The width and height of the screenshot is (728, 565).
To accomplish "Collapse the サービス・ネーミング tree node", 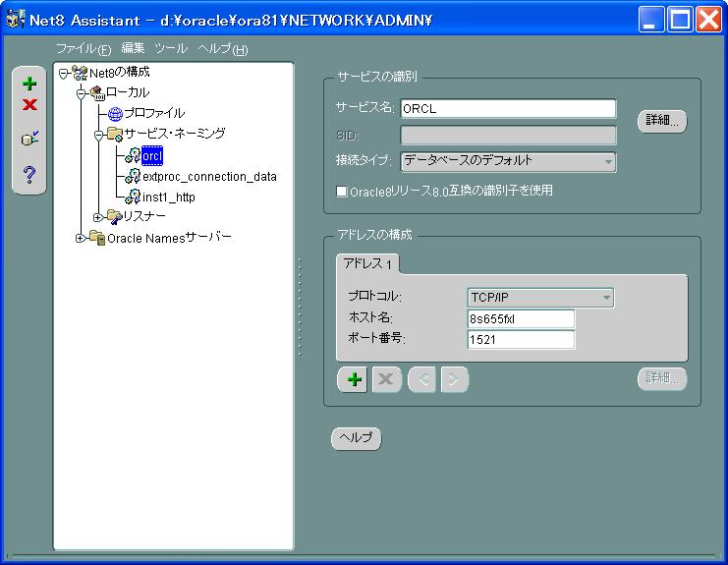I will click(98, 135).
